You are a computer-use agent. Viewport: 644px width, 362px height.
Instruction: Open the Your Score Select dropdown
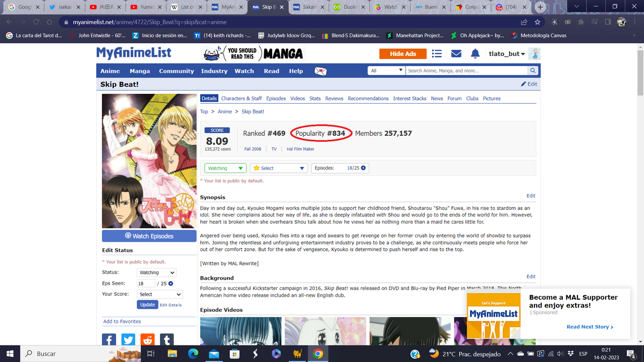point(159,294)
